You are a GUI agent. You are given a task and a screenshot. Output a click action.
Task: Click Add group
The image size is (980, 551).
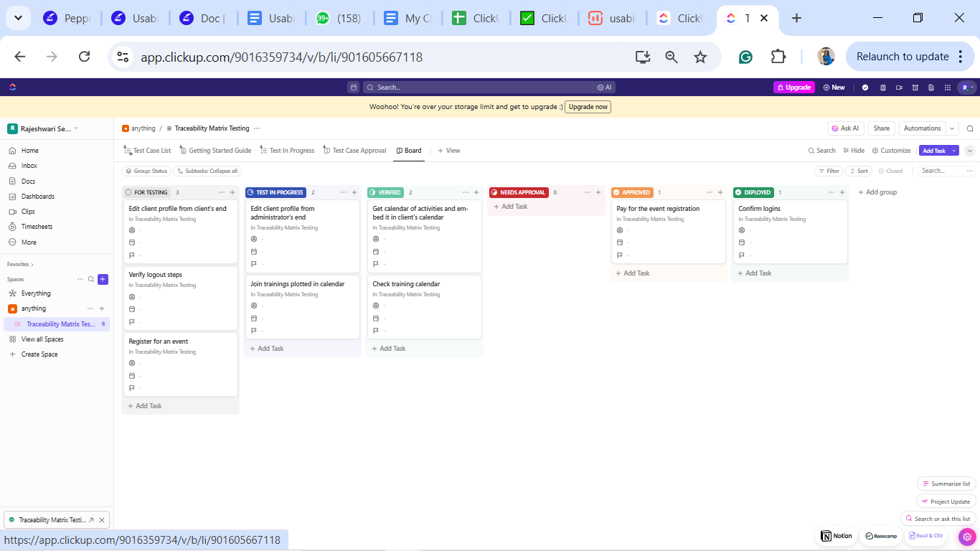(877, 192)
